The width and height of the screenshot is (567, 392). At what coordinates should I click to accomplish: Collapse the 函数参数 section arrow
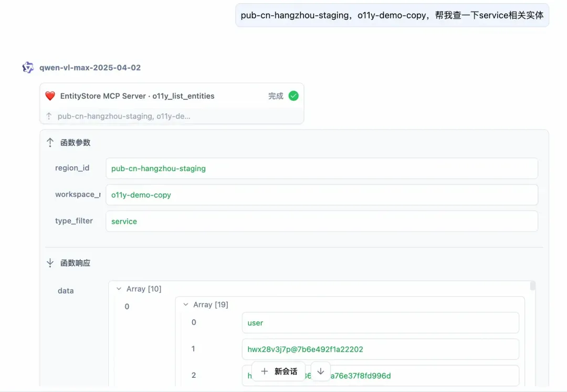pyautogui.click(x=50, y=142)
